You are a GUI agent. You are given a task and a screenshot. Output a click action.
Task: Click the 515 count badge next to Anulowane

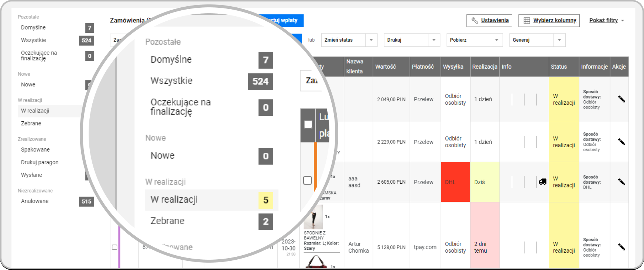pyautogui.click(x=86, y=201)
